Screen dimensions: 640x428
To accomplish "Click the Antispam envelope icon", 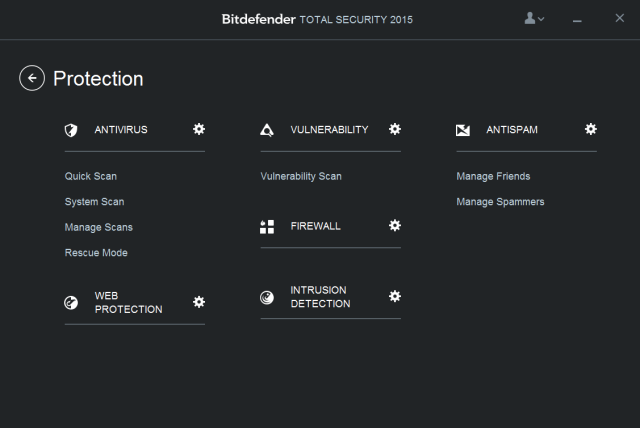I will click(463, 130).
